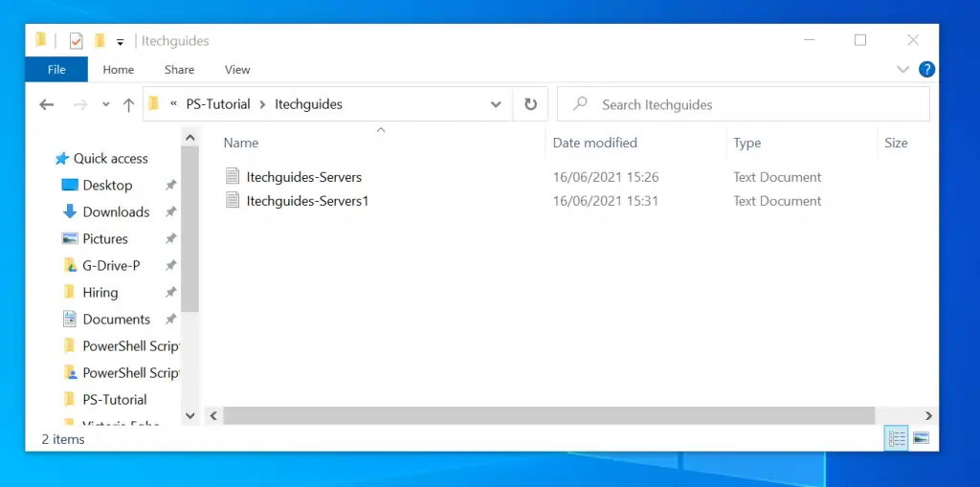Open Pictures in the navigation pane
This screenshot has height=487, width=980.
tap(105, 239)
